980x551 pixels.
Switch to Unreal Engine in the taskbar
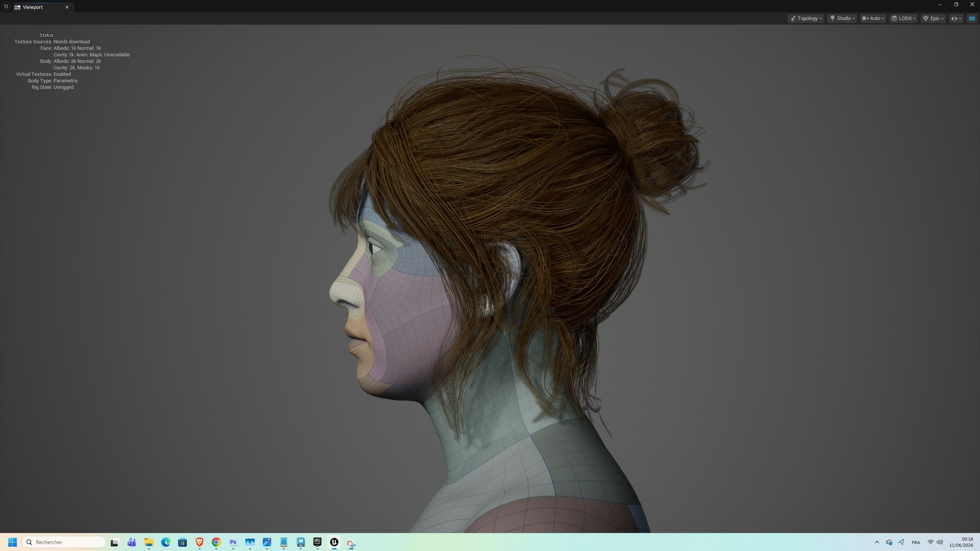pyautogui.click(x=334, y=542)
